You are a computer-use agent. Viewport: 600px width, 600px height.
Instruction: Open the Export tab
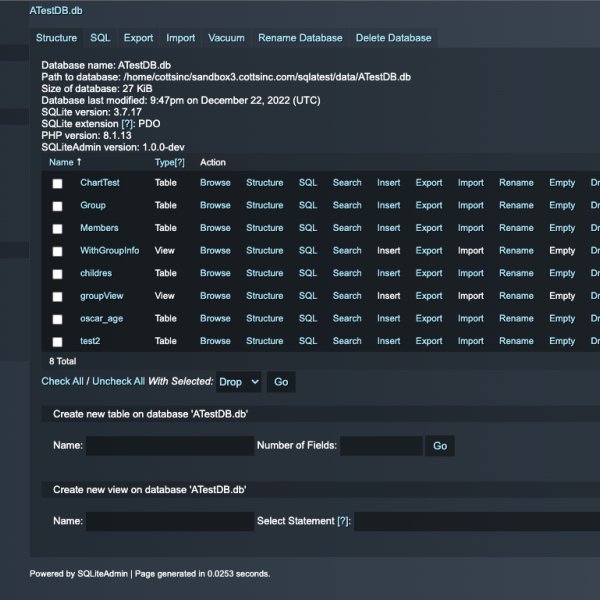coord(138,38)
